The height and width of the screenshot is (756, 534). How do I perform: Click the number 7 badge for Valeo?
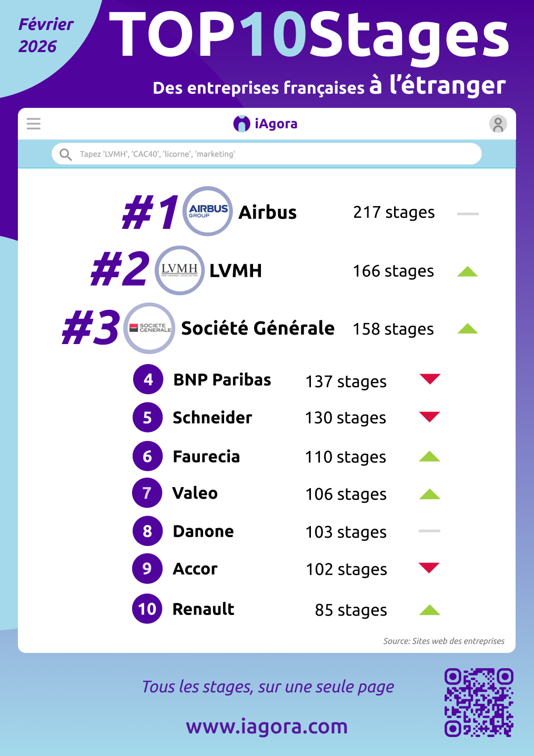pyautogui.click(x=147, y=493)
